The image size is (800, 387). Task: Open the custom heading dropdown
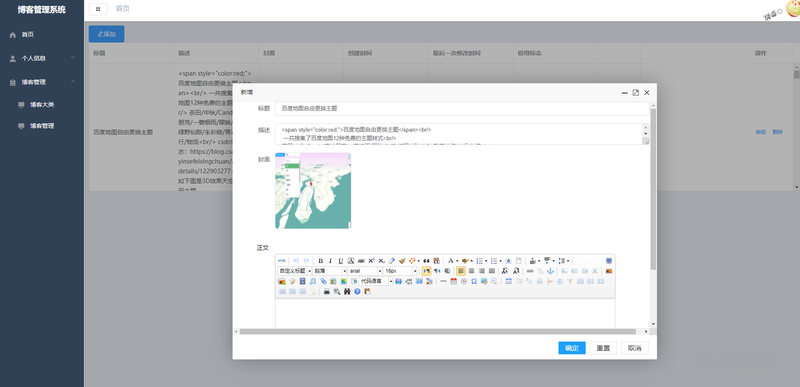(x=294, y=271)
